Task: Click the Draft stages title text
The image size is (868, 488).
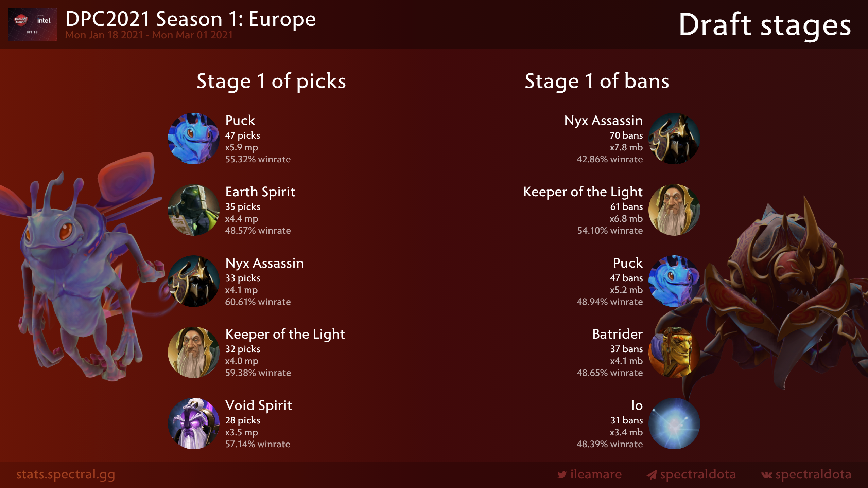Action: (765, 24)
